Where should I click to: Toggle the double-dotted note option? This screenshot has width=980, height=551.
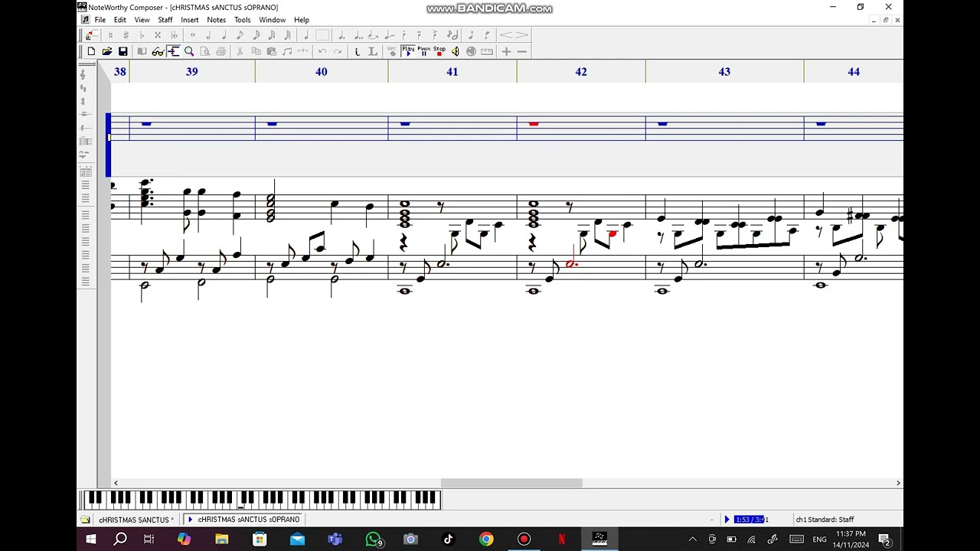click(x=357, y=34)
